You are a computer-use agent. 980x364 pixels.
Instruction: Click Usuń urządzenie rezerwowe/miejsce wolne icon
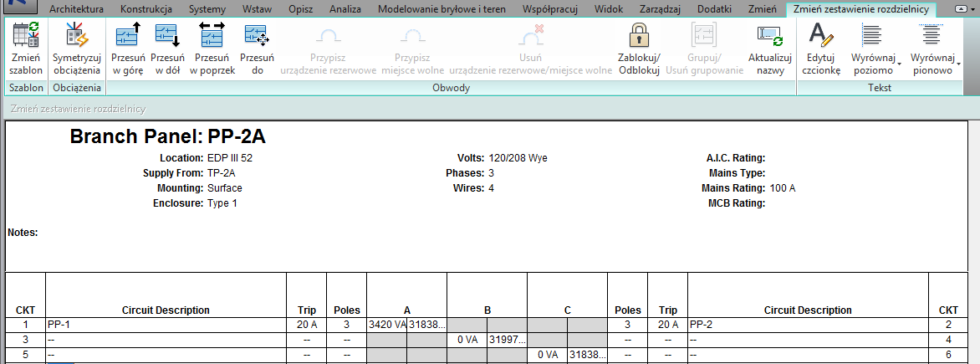click(x=530, y=36)
